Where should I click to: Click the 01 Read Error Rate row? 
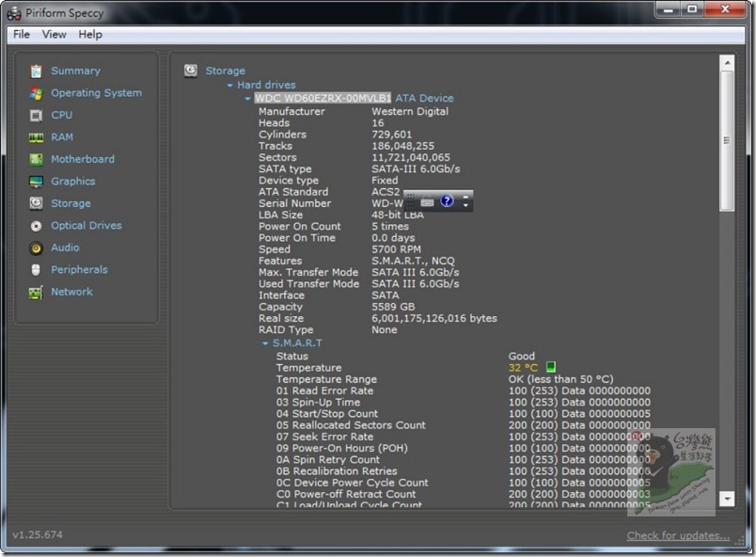(463, 390)
